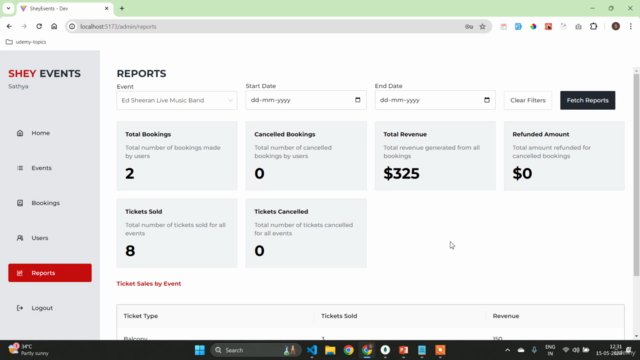Reload the page with the refresh icon
Image resolution: width=640 pixels, height=360 pixels.
(39, 27)
